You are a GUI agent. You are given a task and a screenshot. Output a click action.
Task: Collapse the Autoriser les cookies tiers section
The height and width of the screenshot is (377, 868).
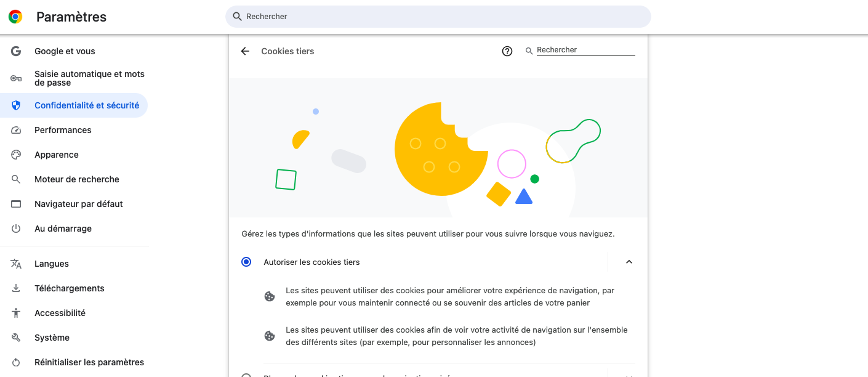tap(629, 262)
